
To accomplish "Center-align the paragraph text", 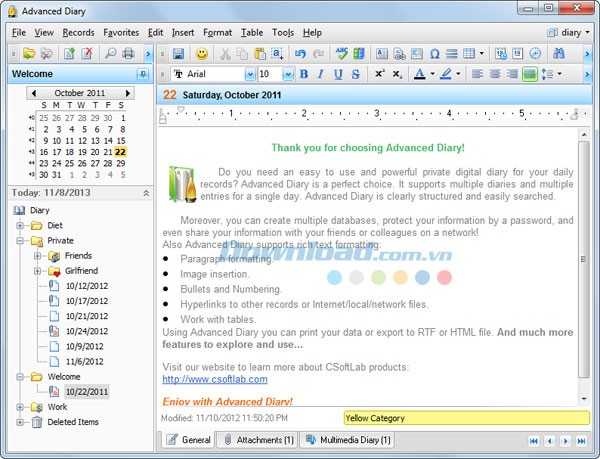I will point(494,74).
